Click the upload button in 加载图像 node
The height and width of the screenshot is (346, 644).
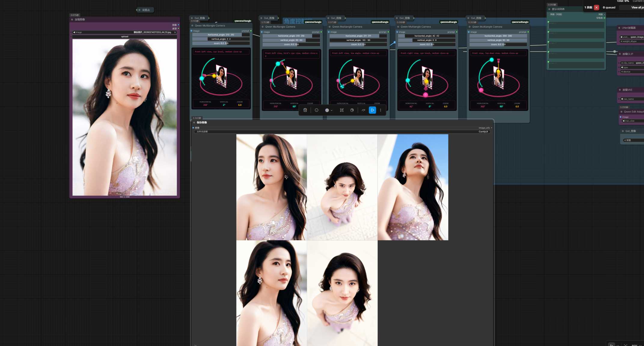coord(124,37)
